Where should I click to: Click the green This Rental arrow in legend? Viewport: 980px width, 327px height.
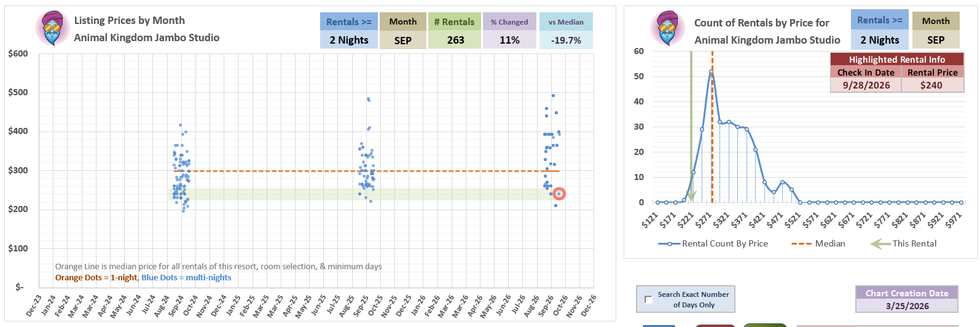[880, 244]
